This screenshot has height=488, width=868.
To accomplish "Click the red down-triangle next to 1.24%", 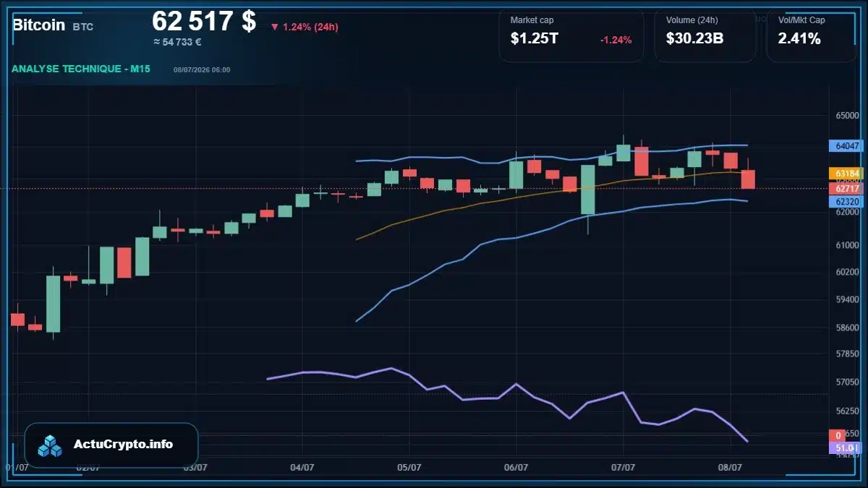I will click(275, 27).
